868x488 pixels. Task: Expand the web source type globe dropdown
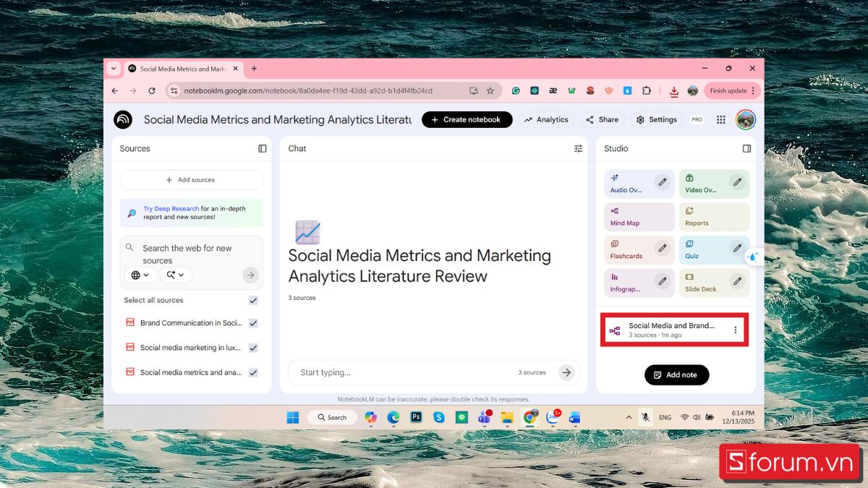click(140, 275)
